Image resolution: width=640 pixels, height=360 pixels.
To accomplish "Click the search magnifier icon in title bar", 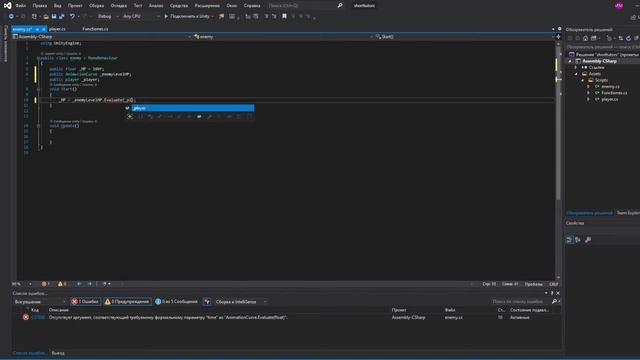I will [x=340, y=6].
